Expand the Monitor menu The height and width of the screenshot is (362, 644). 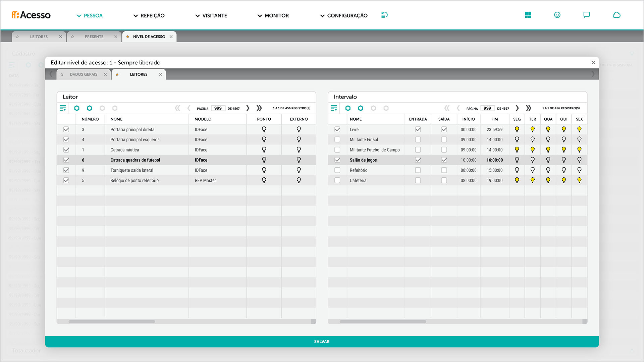point(273,15)
